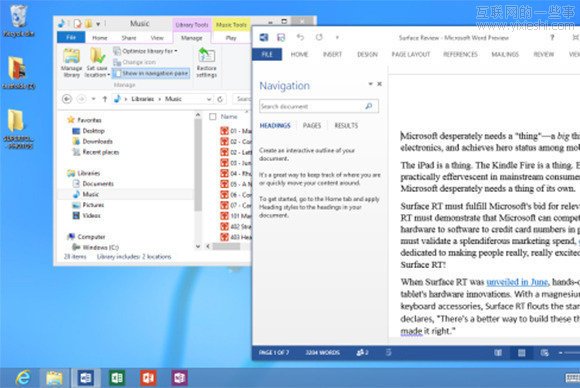The width and height of the screenshot is (580, 388).
Task: Open the PAGE LAYOUT tab in Word
Action: [x=411, y=54]
